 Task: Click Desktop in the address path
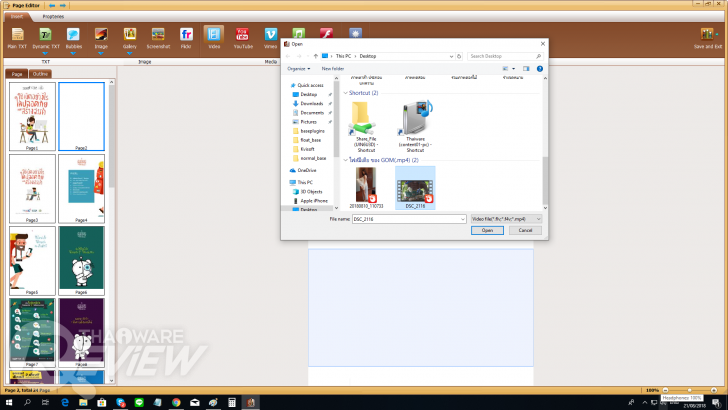click(x=368, y=56)
